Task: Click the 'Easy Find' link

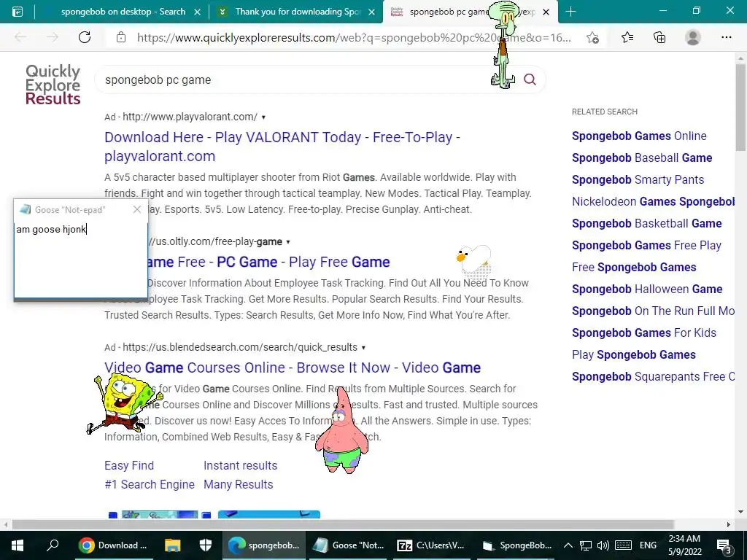Action: (129, 465)
